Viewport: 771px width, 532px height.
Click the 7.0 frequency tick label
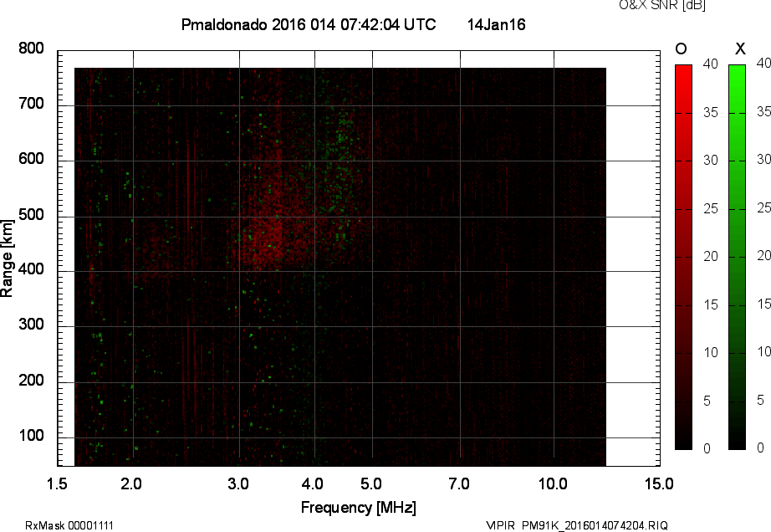coord(459,483)
